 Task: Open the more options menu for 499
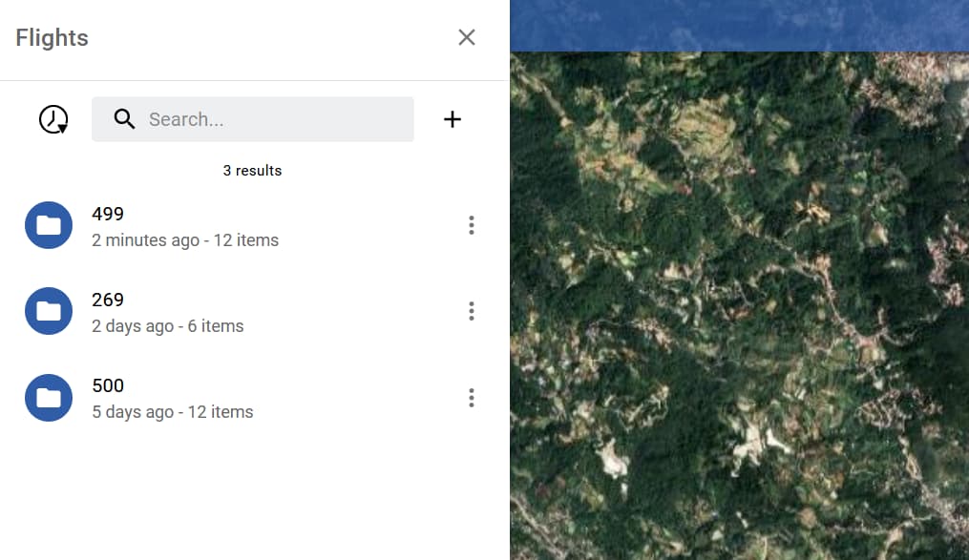pyautogui.click(x=471, y=225)
